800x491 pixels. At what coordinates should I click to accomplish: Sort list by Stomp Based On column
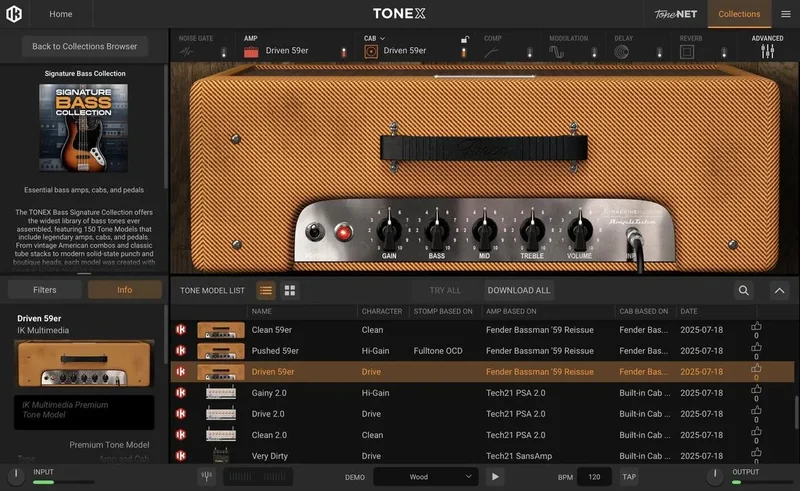point(443,311)
